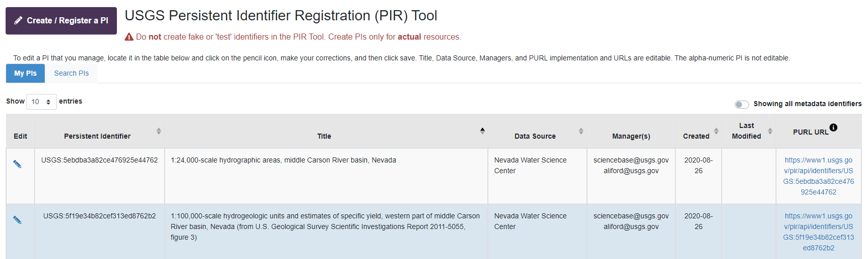The width and height of the screenshot is (868, 259).
Task: Select the My PIs tab
Action: (25, 73)
